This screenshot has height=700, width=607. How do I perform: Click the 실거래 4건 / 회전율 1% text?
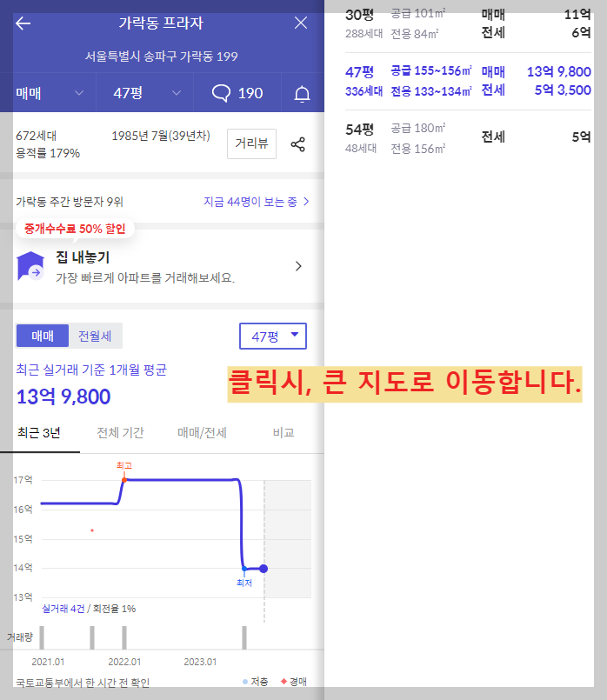[89, 609]
